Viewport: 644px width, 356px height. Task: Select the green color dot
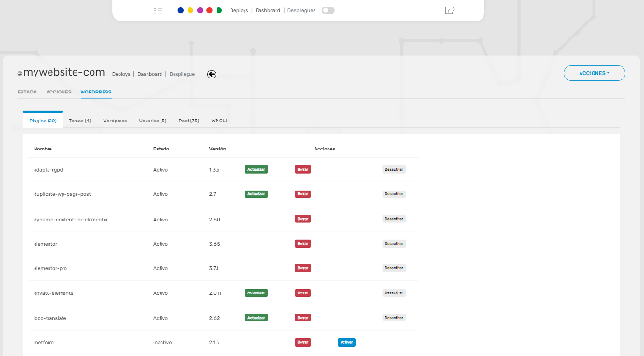click(x=219, y=10)
